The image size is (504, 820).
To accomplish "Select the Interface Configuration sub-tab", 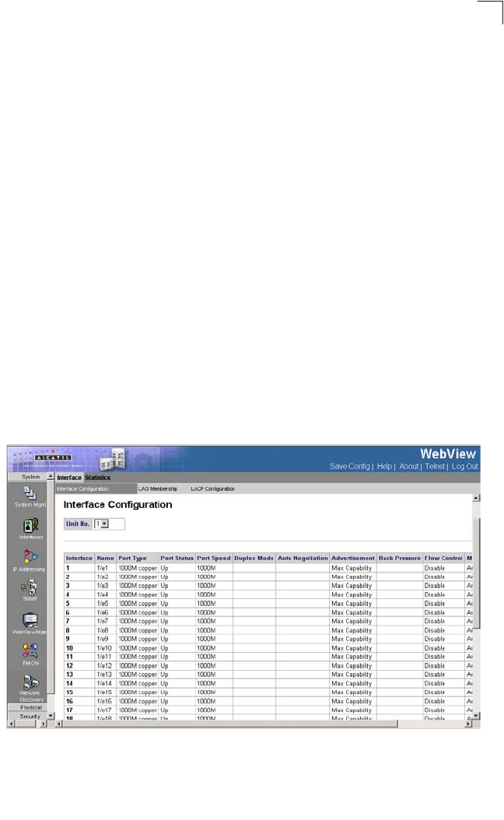I will click(96, 489).
